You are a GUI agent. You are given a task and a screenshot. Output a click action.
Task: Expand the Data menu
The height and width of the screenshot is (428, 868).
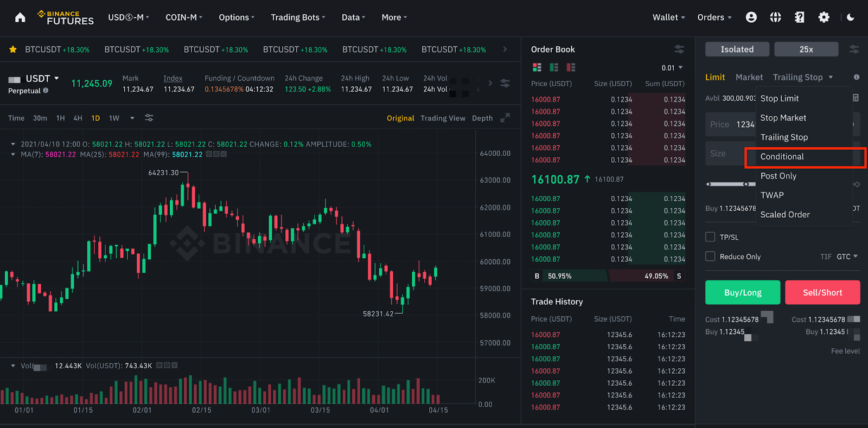[x=353, y=17]
